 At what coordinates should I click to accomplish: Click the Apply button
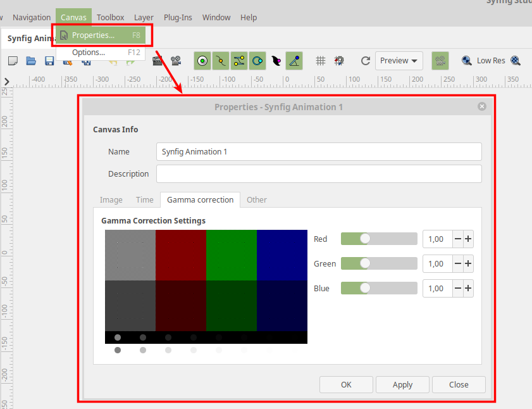402,384
